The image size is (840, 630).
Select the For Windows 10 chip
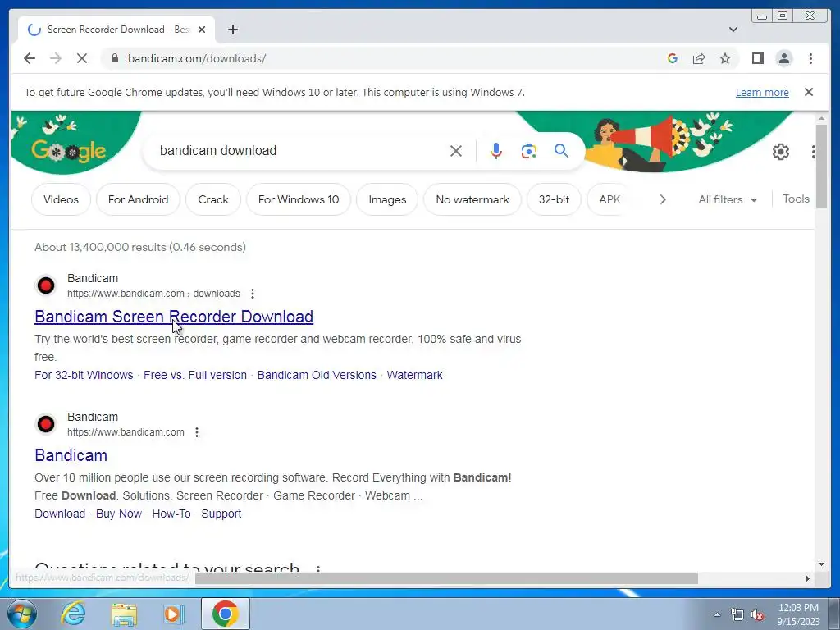tap(299, 199)
